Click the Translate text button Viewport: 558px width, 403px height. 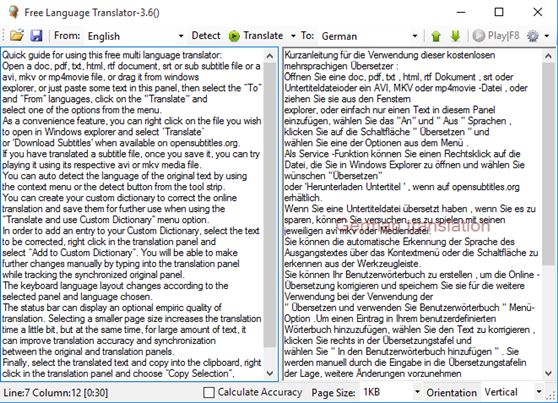263,36
